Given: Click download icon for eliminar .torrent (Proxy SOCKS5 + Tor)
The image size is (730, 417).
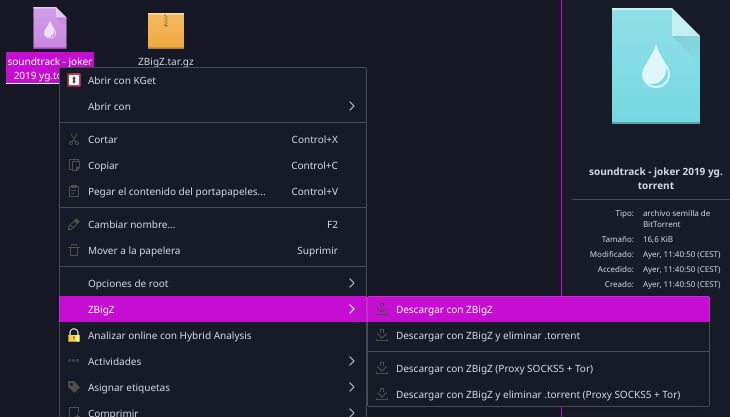Looking at the screenshot, I should (382, 394).
